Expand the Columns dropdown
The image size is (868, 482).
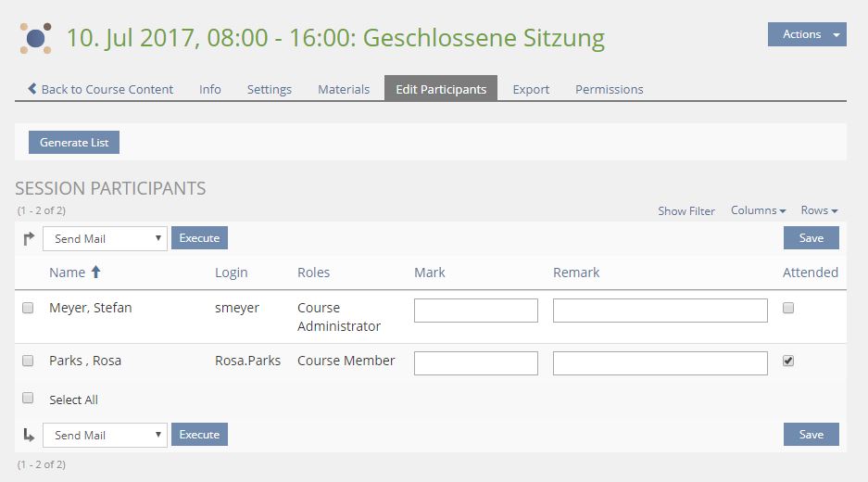pos(758,210)
